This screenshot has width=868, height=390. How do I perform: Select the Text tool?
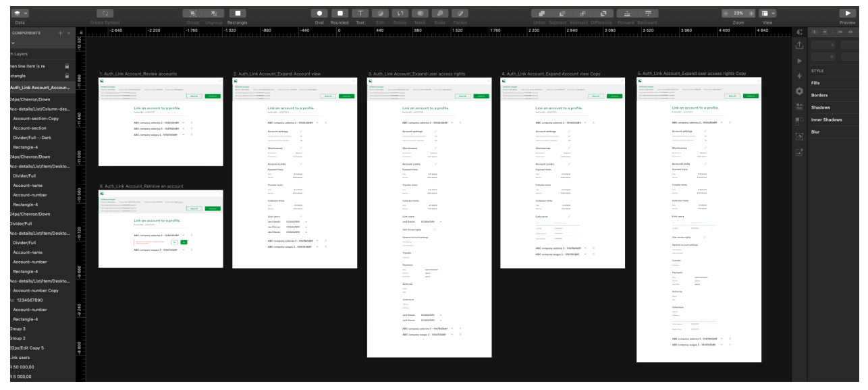point(360,13)
